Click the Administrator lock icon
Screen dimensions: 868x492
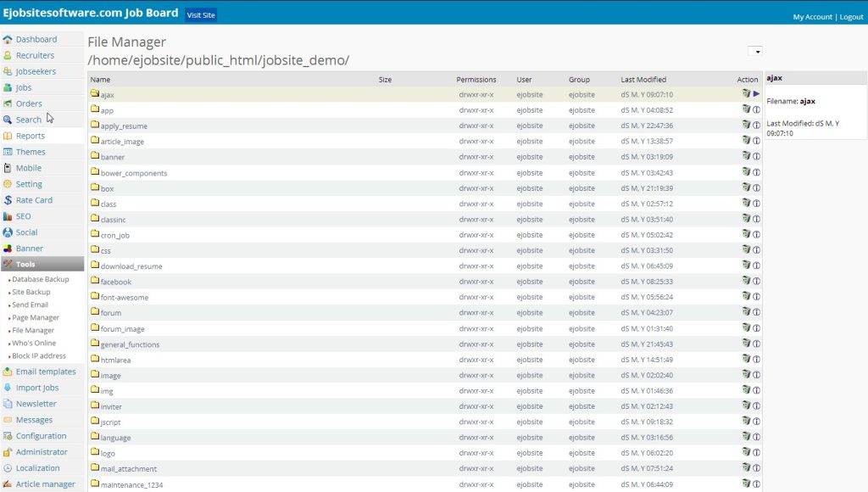tap(7, 452)
